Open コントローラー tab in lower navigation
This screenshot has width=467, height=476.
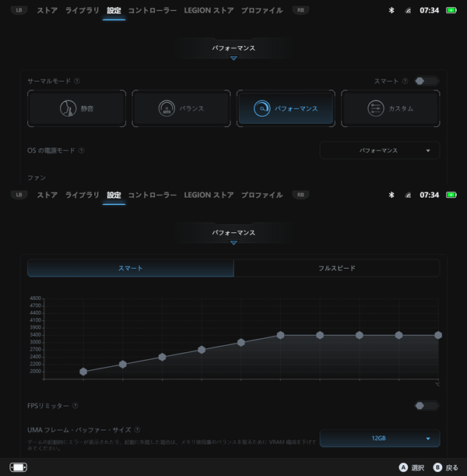[x=153, y=195]
